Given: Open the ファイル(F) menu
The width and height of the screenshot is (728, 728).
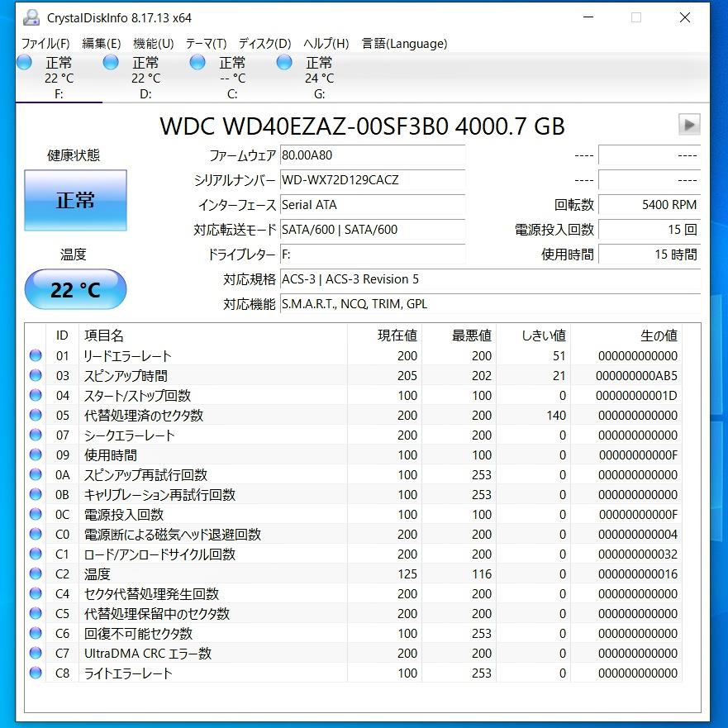Looking at the screenshot, I should 45,44.
